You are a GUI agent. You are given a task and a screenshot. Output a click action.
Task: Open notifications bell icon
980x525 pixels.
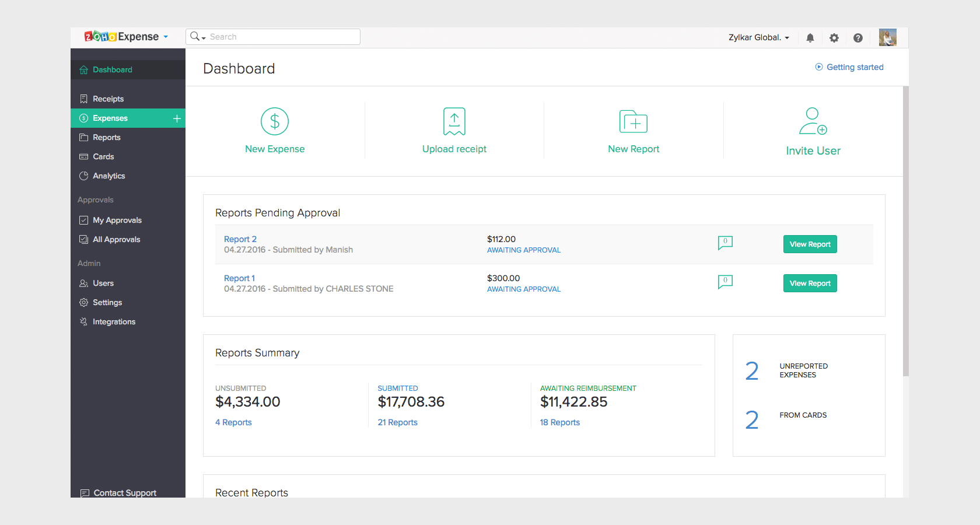coord(810,37)
